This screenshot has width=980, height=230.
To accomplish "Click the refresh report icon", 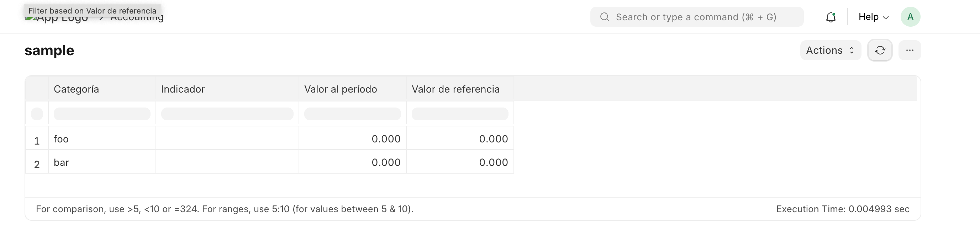I will pyautogui.click(x=880, y=50).
